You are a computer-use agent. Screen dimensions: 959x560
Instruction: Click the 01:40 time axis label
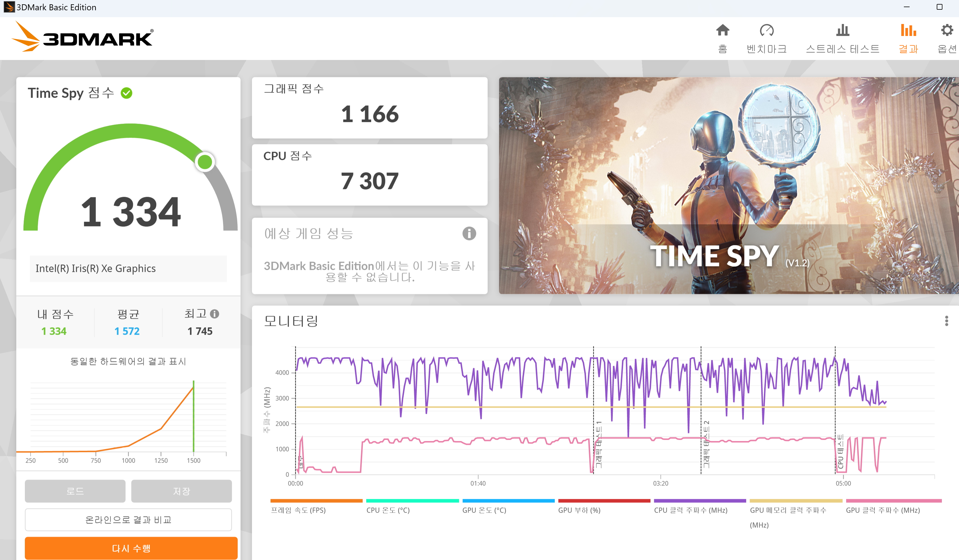coord(478,483)
